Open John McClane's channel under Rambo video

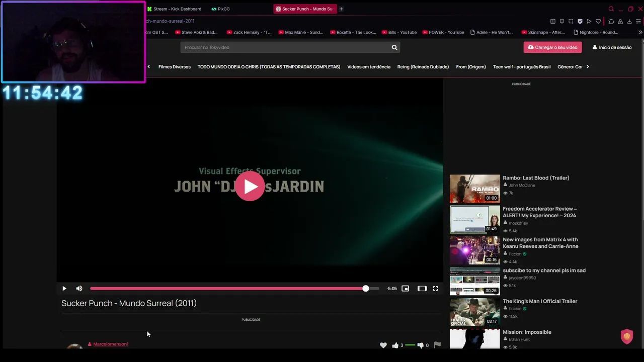(522, 185)
